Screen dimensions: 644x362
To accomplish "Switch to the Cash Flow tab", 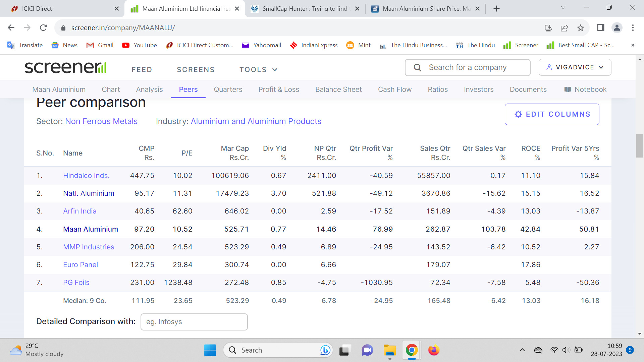I will 395,89.
